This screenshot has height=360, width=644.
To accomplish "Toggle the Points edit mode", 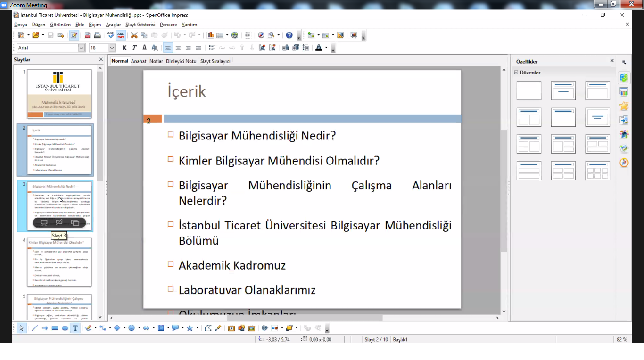I will click(x=208, y=328).
